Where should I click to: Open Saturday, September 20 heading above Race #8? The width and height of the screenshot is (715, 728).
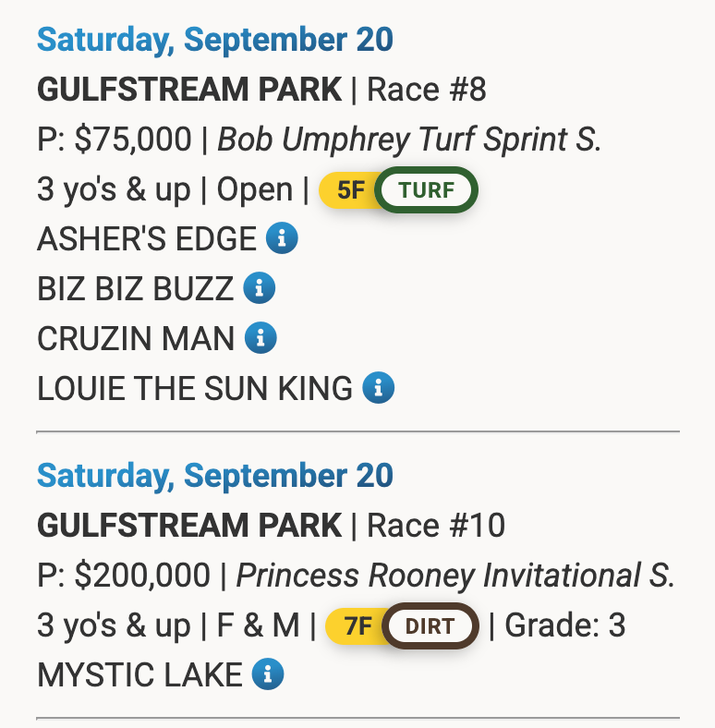214,40
